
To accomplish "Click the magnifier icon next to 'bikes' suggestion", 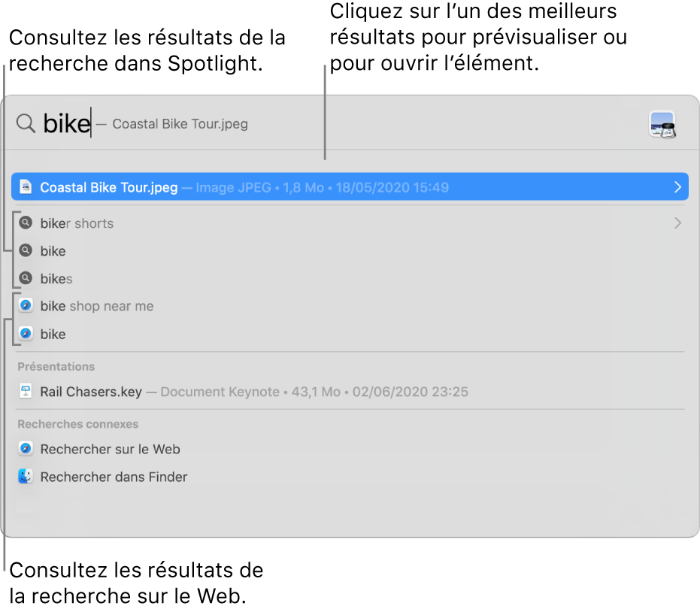I will click(25, 278).
